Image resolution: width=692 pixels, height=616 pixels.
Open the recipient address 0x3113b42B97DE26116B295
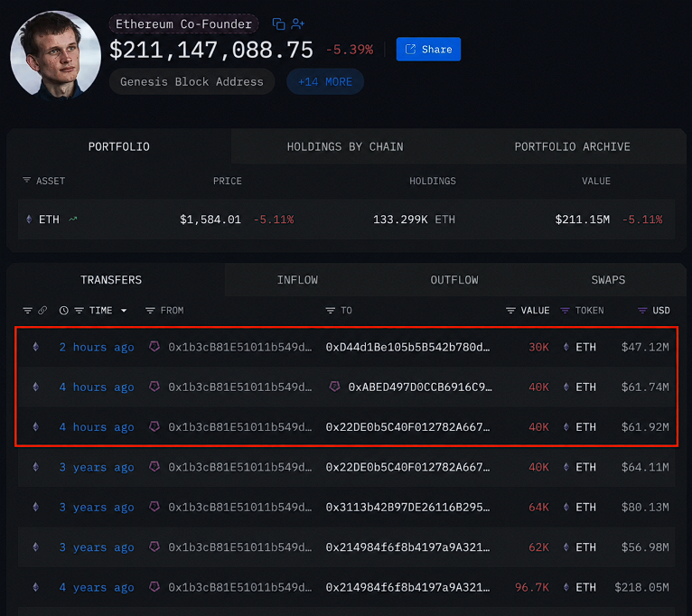click(x=407, y=508)
